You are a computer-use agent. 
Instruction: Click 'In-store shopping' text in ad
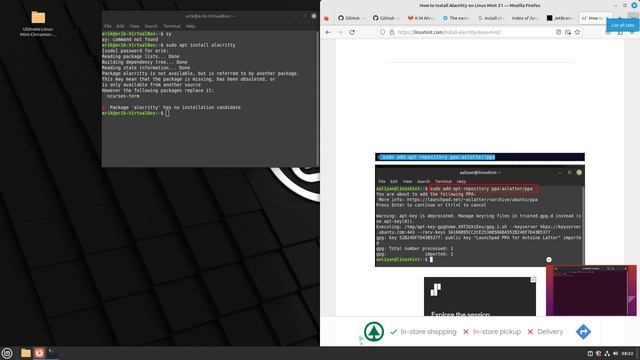(428, 332)
